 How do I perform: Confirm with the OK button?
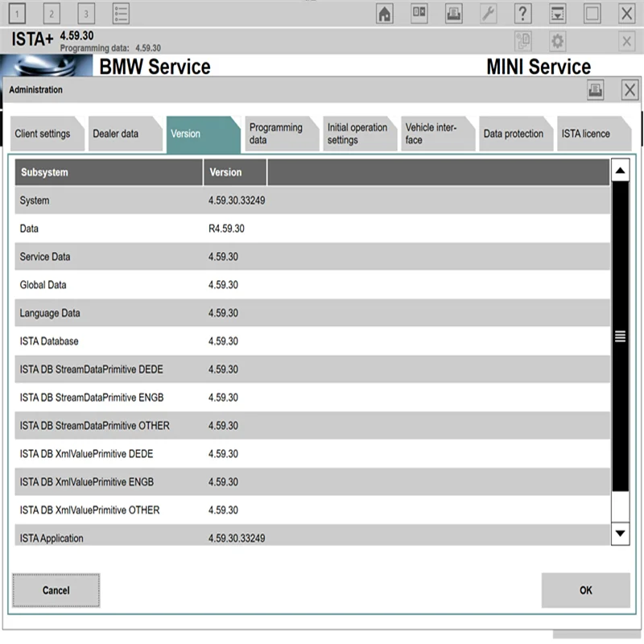tap(586, 590)
